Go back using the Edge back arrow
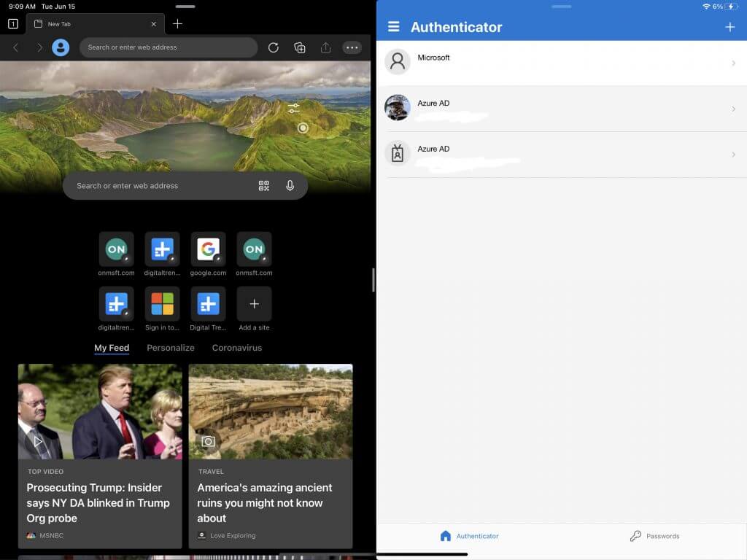747x560 pixels. tap(15, 47)
